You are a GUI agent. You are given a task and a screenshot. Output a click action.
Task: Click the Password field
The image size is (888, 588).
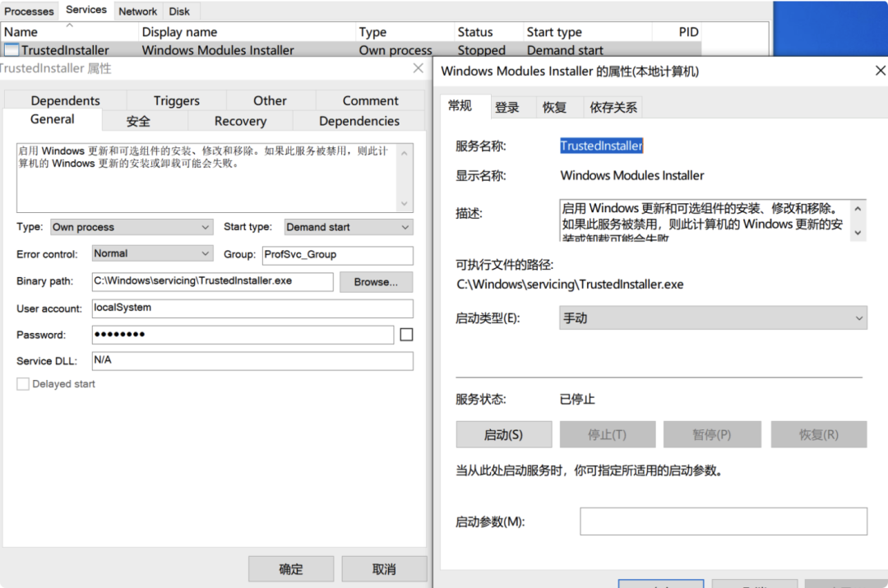(243, 334)
